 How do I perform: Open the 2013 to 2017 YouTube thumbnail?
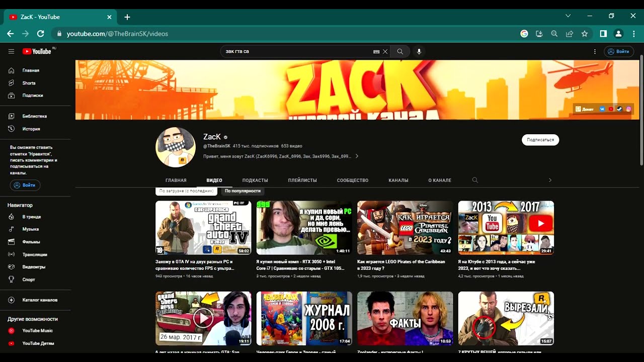(x=506, y=228)
